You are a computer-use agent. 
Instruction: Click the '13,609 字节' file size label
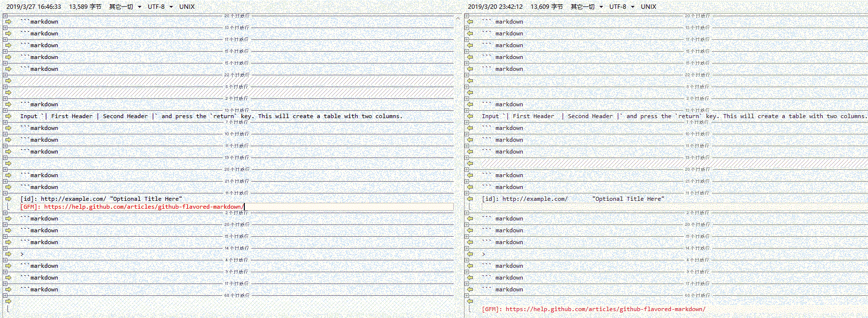point(547,6)
